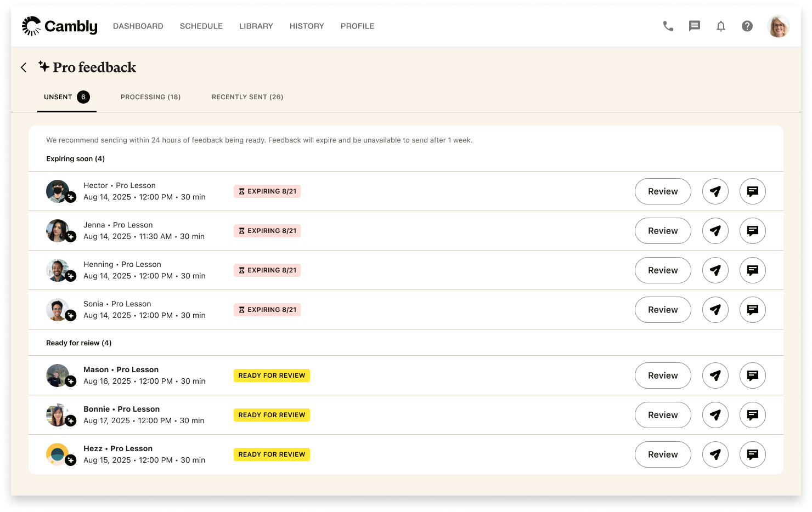This screenshot has height=512, width=812.
Task: Click "Mason • Pro Lesson" title text
Action: click(121, 370)
